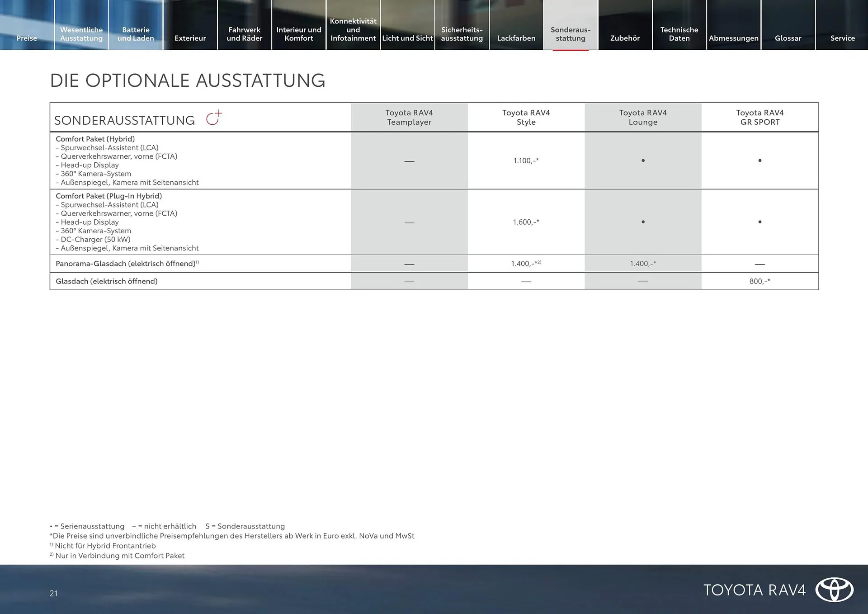Open Batterie und Laden section

[136, 33]
